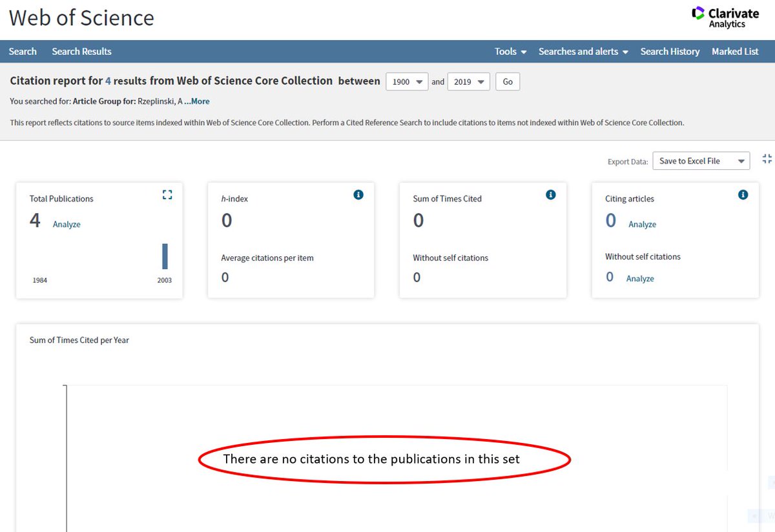Click the 'Average citations per item' label
This screenshot has height=532, width=775.
coord(267,258)
